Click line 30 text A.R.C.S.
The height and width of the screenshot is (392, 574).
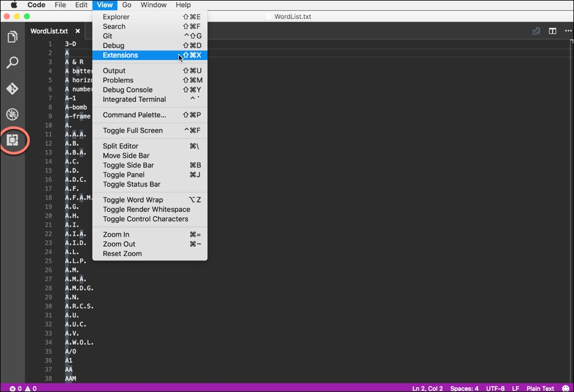coord(79,306)
